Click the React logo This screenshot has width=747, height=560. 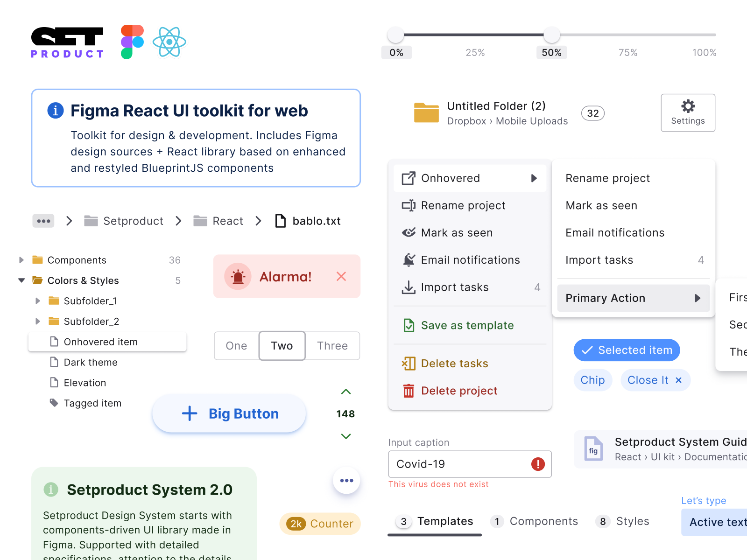click(x=170, y=42)
